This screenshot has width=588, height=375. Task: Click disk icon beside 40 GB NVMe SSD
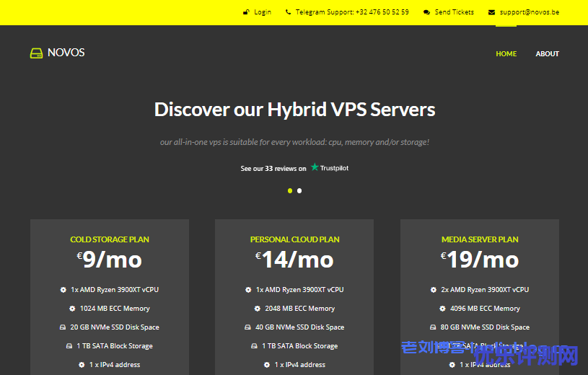click(x=247, y=327)
